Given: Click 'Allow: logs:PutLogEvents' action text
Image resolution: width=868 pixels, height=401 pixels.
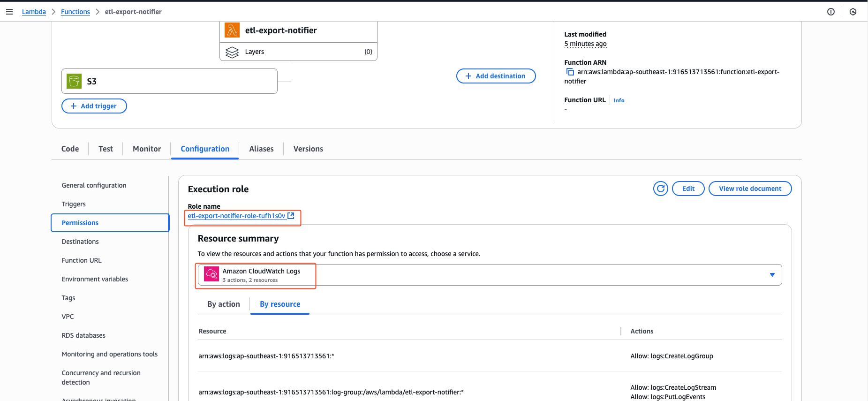Looking at the screenshot, I should tap(668, 397).
